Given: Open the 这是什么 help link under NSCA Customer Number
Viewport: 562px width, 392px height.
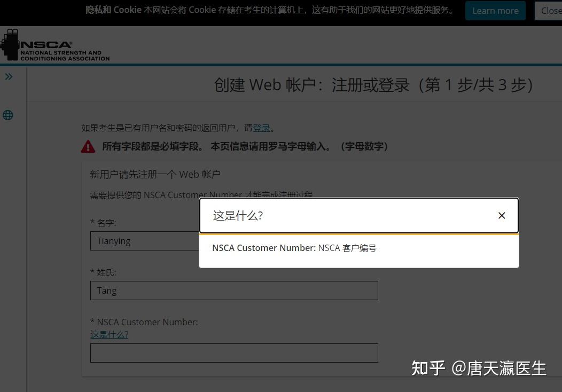Looking at the screenshot, I should click(x=109, y=334).
